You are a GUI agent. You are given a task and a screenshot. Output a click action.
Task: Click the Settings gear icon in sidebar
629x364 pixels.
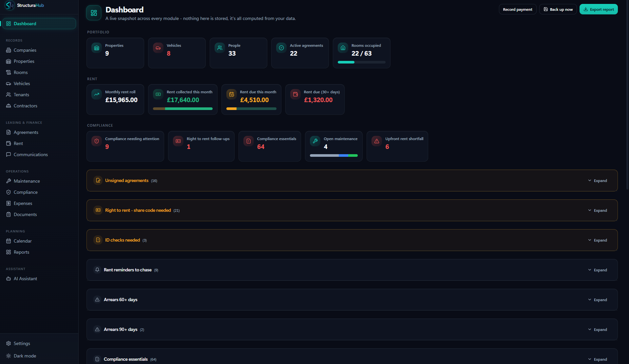[9, 344]
